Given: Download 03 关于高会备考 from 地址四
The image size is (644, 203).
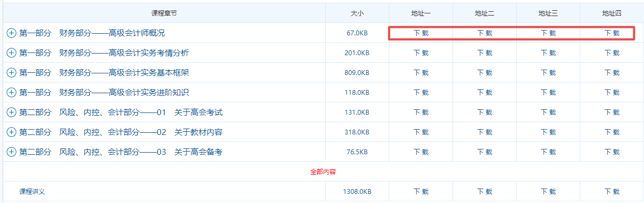Looking at the screenshot, I should [612, 152].
